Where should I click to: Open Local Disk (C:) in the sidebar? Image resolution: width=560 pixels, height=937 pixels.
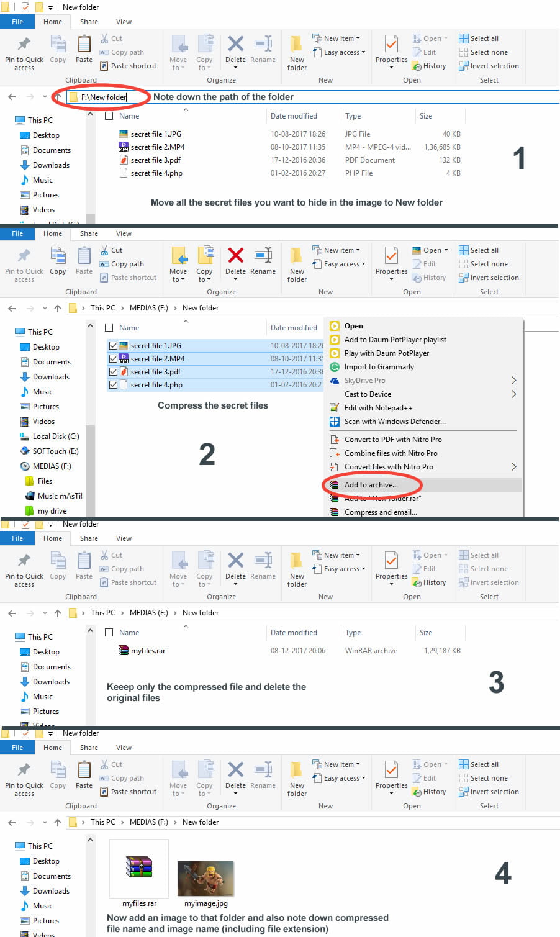[55, 437]
